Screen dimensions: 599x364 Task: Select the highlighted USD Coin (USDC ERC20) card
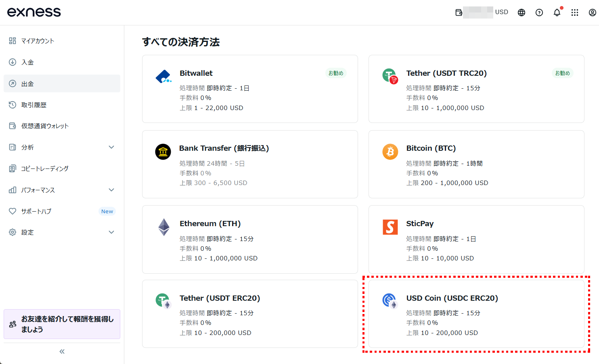click(476, 314)
